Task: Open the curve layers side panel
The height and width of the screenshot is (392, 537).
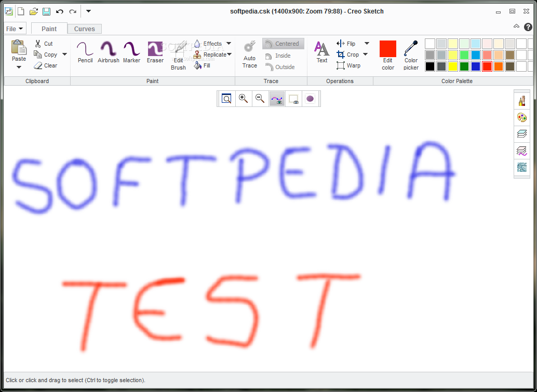Action: (521, 150)
